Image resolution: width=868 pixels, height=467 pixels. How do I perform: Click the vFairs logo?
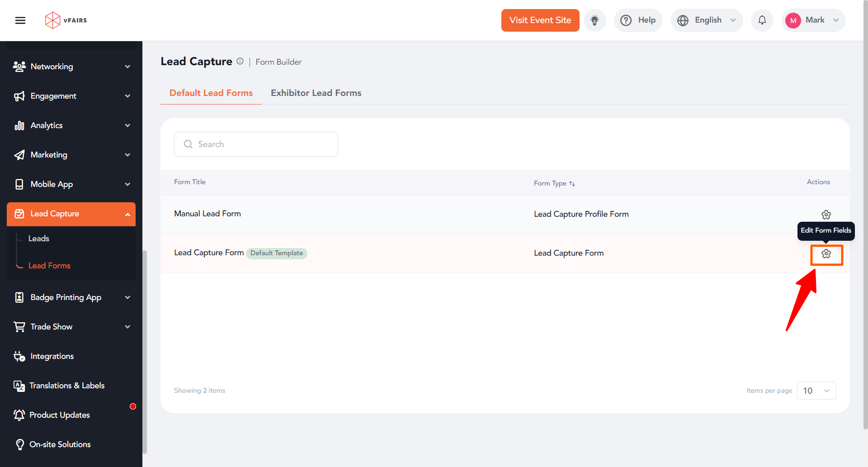click(66, 20)
